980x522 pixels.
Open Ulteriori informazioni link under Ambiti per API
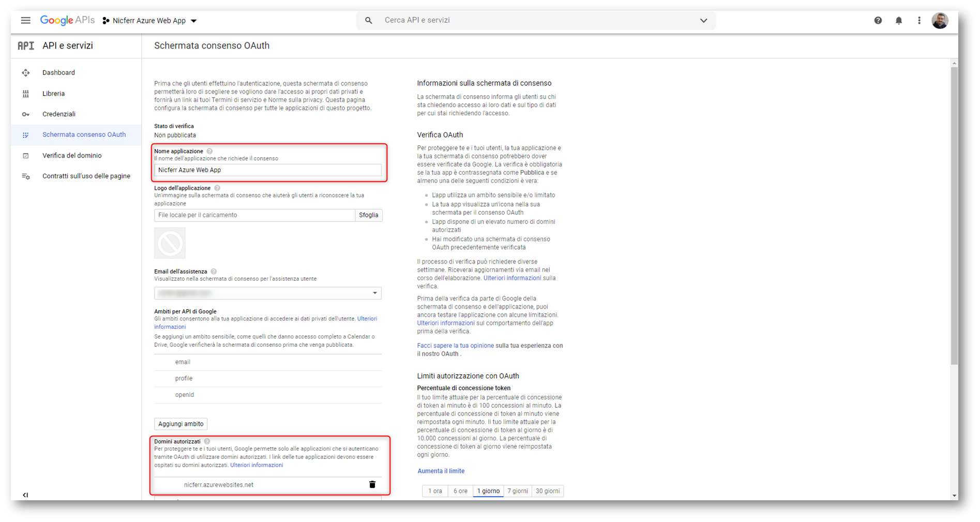pos(266,323)
